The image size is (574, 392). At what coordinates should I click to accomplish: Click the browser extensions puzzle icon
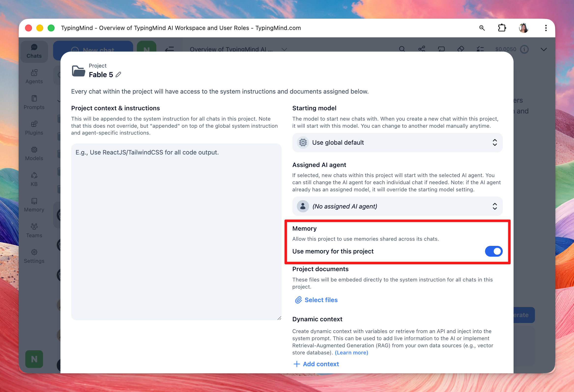coord(502,28)
